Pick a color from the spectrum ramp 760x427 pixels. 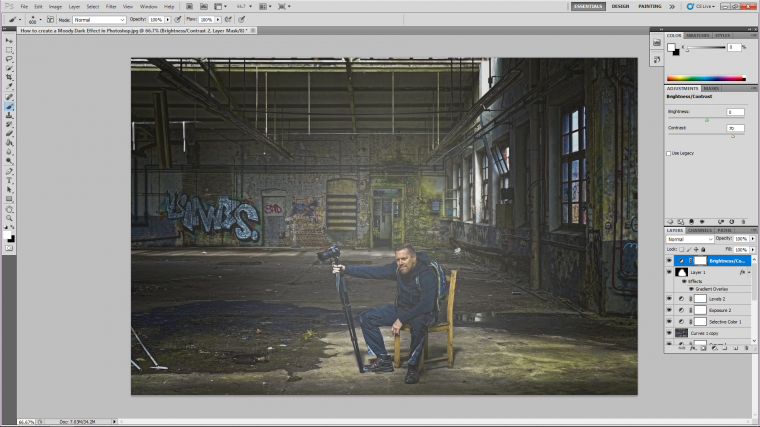[x=706, y=78]
